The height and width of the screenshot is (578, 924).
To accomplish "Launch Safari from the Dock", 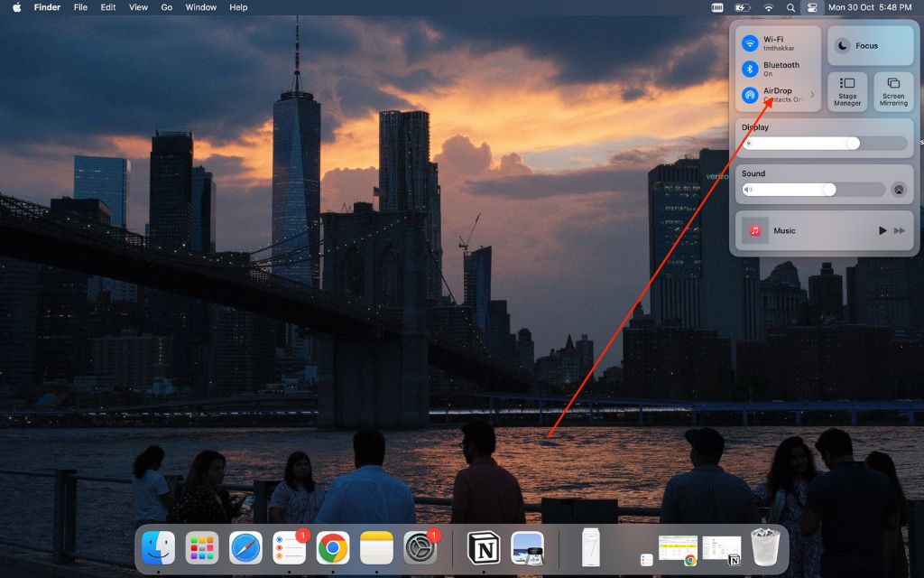I will (x=245, y=548).
